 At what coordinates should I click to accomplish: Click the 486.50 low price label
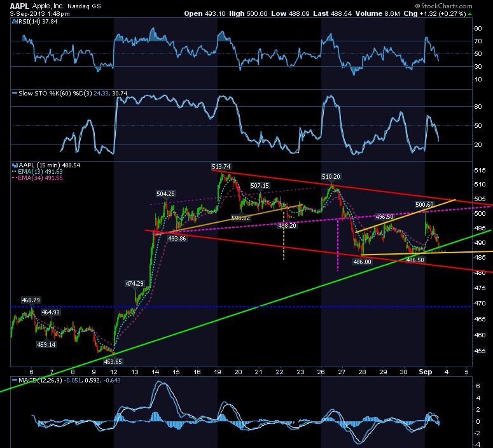pyautogui.click(x=415, y=260)
